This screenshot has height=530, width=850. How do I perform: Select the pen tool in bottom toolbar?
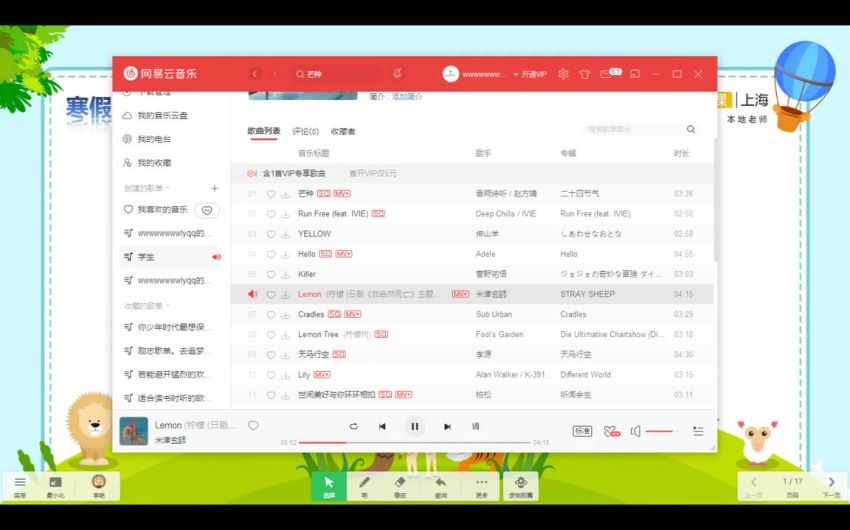tap(364, 485)
